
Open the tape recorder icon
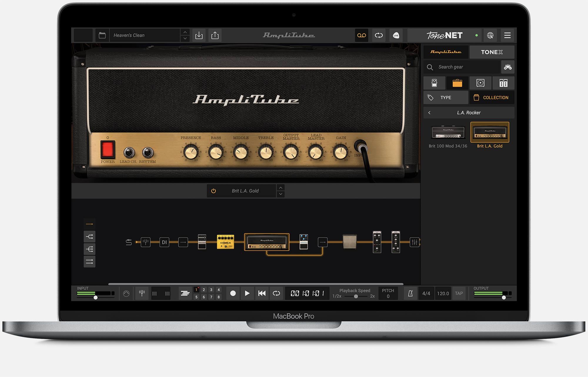(x=361, y=35)
